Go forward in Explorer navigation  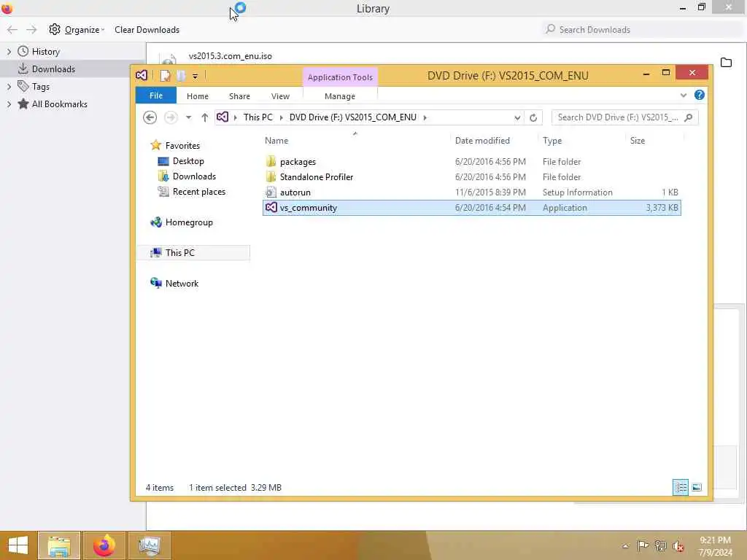(171, 117)
